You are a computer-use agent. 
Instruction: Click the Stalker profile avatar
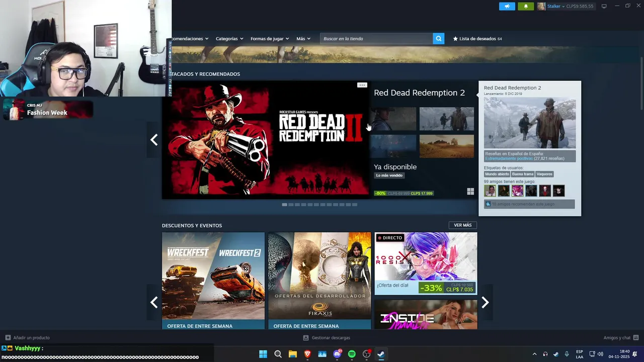pos(541,6)
